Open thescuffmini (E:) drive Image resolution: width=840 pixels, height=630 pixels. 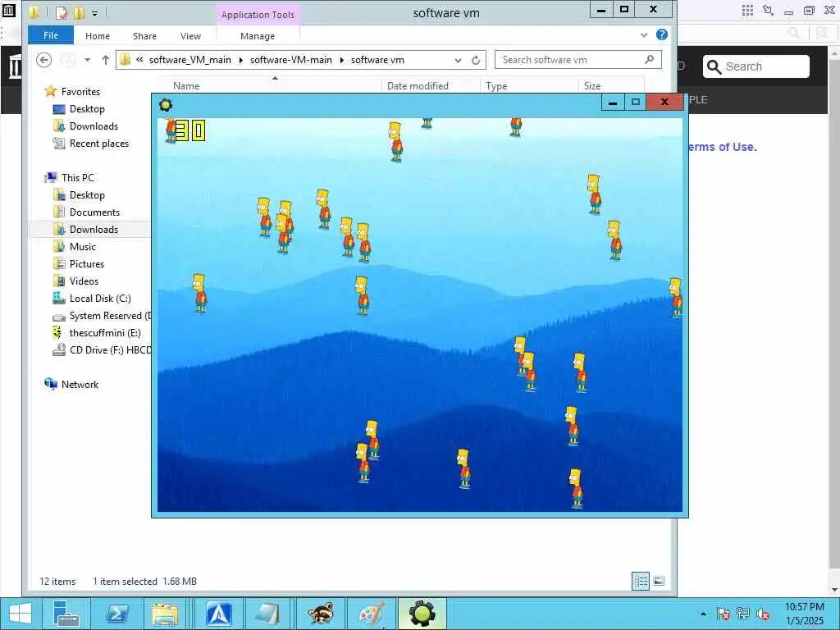tap(105, 333)
